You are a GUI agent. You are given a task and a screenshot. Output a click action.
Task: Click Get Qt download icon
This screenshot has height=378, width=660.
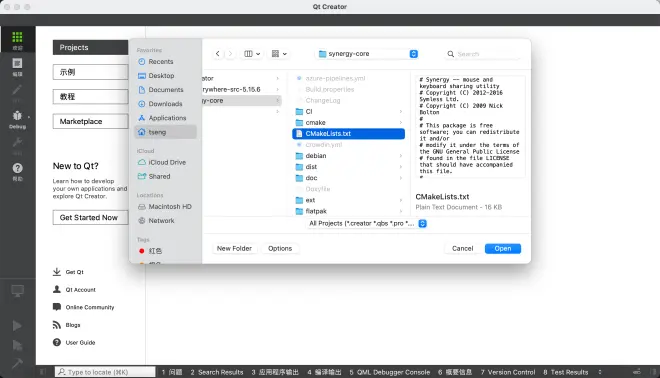tap(57, 272)
